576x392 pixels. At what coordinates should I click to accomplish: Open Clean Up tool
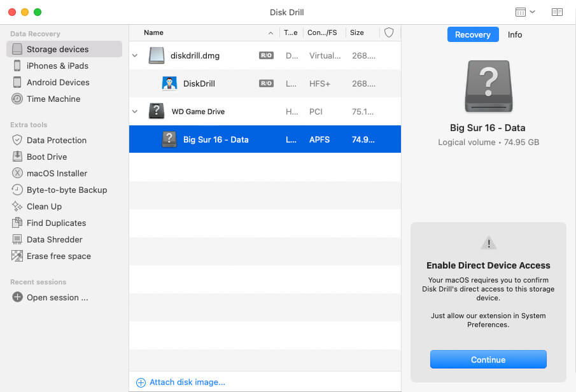tap(44, 206)
